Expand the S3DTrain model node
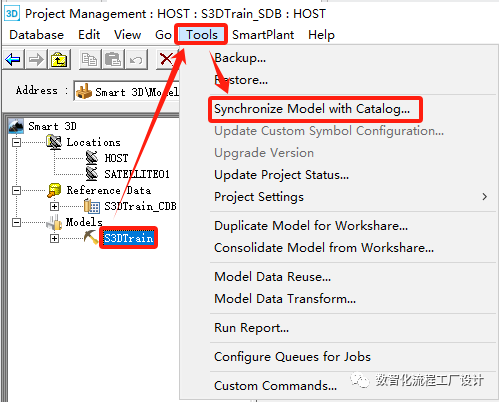Viewport: 499px width, 402px height. click(54, 238)
